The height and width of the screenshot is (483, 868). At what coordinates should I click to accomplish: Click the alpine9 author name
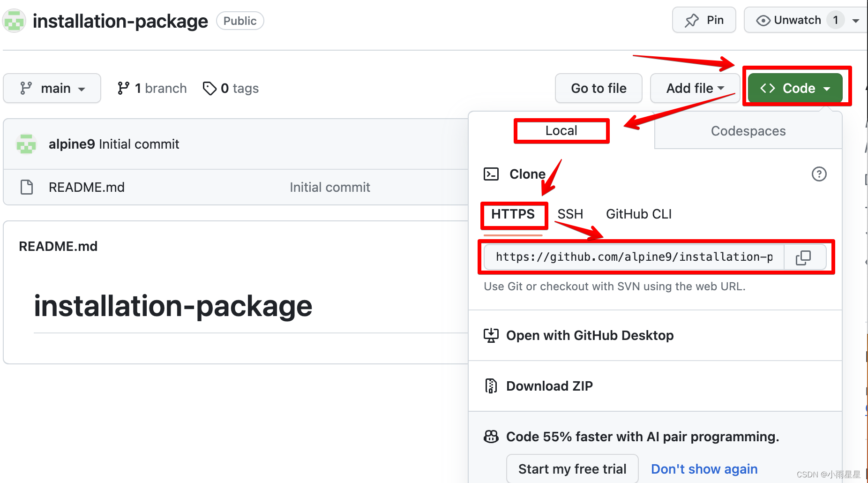tap(72, 144)
